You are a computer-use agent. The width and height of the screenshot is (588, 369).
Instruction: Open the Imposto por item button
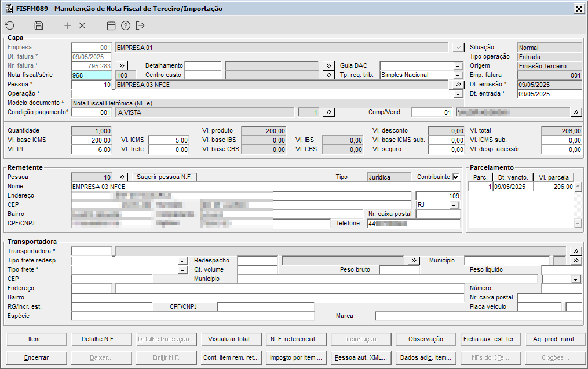(x=297, y=357)
